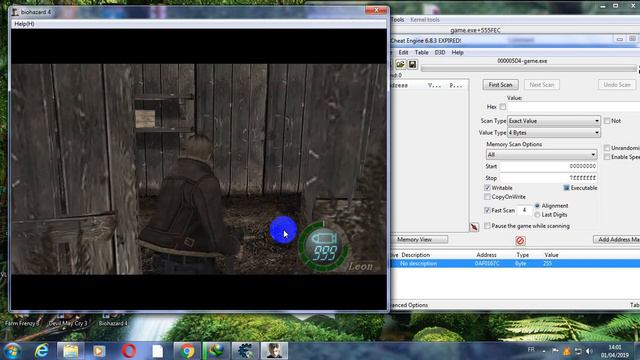Show hidden tray icons arrow
The image size is (640, 360).
(544, 351)
